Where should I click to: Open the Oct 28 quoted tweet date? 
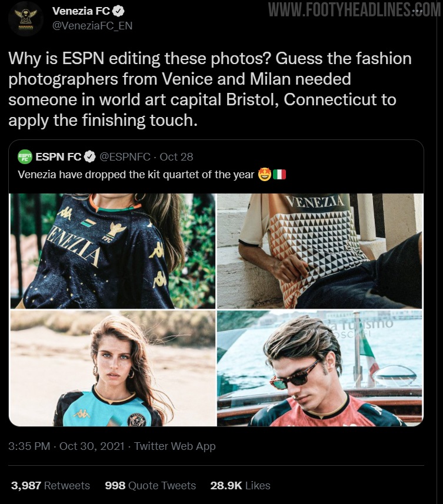coord(176,156)
